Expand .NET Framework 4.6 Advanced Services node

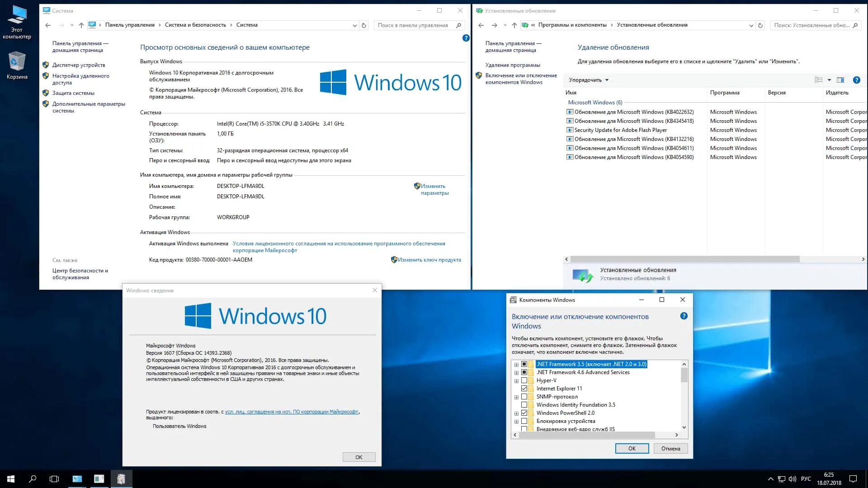click(x=516, y=373)
